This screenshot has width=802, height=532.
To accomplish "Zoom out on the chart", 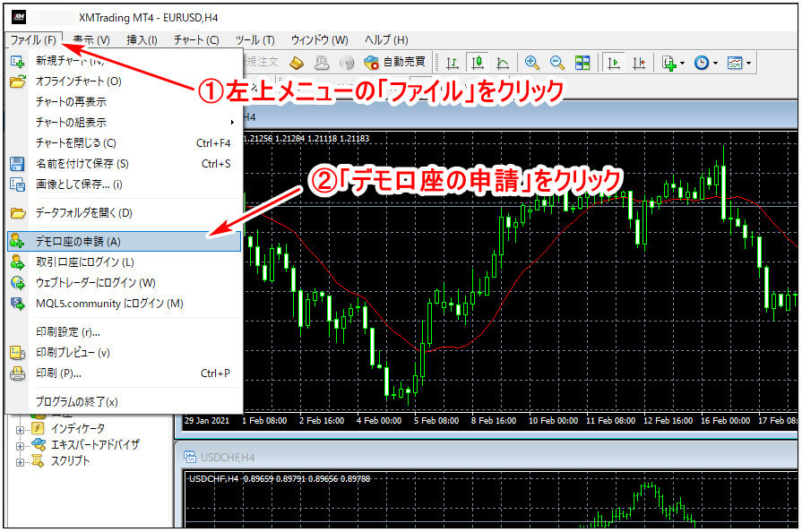I will (x=557, y=63).
